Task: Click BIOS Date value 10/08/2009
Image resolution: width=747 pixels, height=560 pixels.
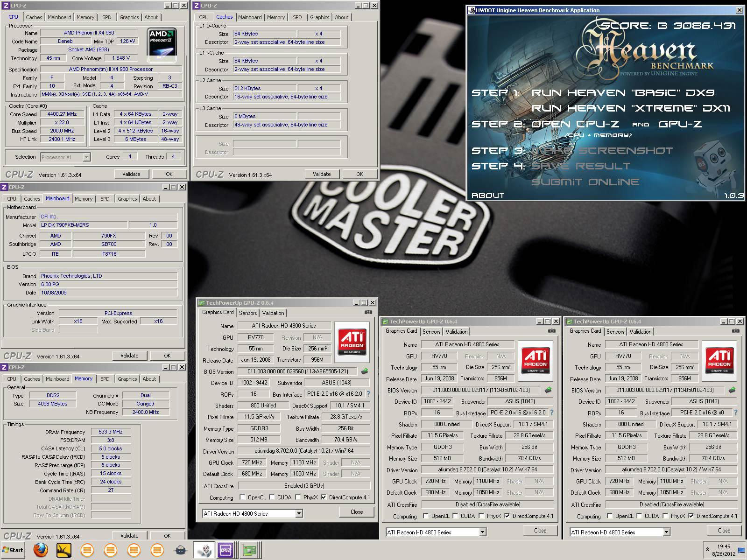Action: (108, 293)
